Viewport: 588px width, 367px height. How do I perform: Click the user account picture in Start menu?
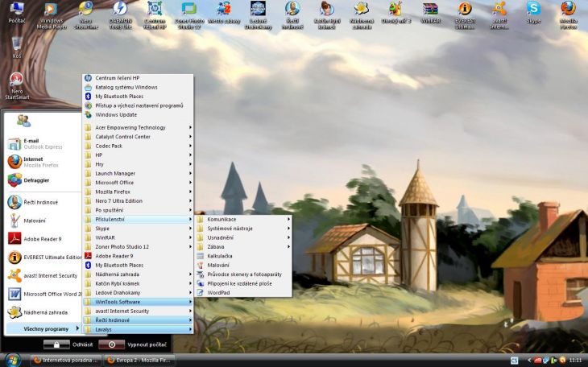(x=23, y=121)
